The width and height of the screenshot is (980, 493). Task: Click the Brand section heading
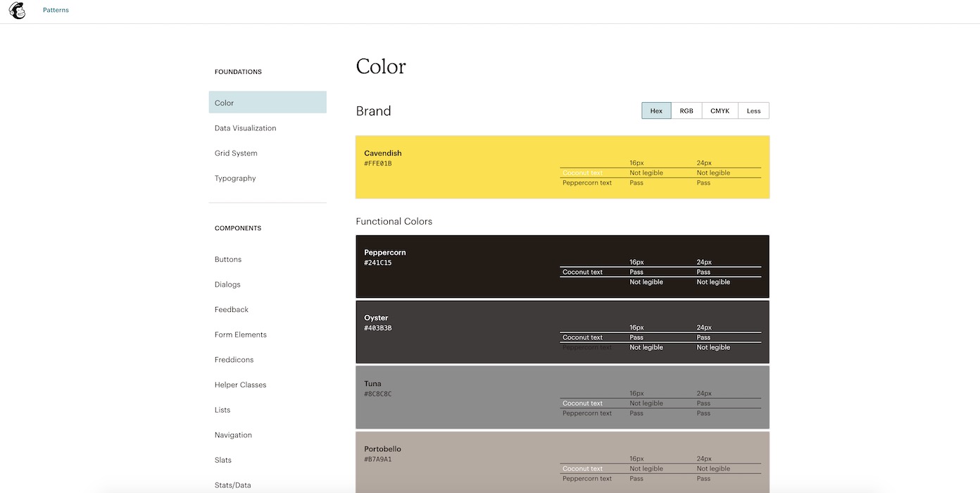click(x=373, y=111)
